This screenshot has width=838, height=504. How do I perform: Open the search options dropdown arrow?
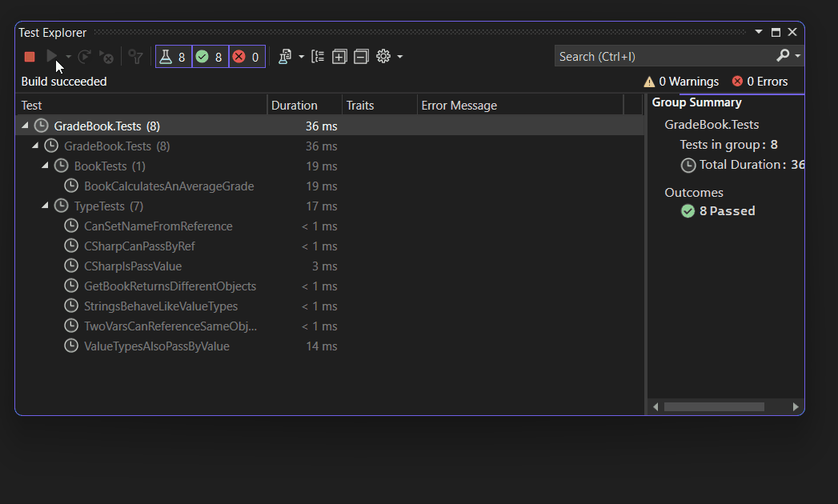coord(797,55)
